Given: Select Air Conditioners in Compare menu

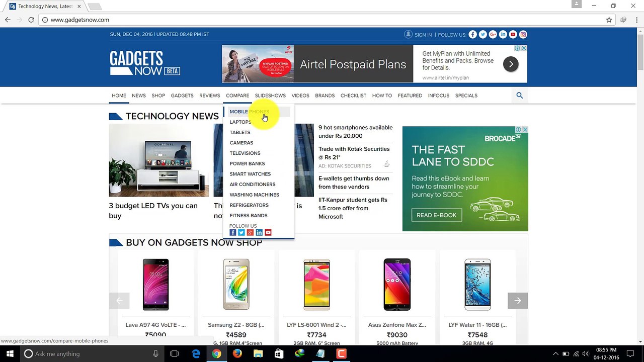Looking at the screenshot, I should click(x=253, y=185).
